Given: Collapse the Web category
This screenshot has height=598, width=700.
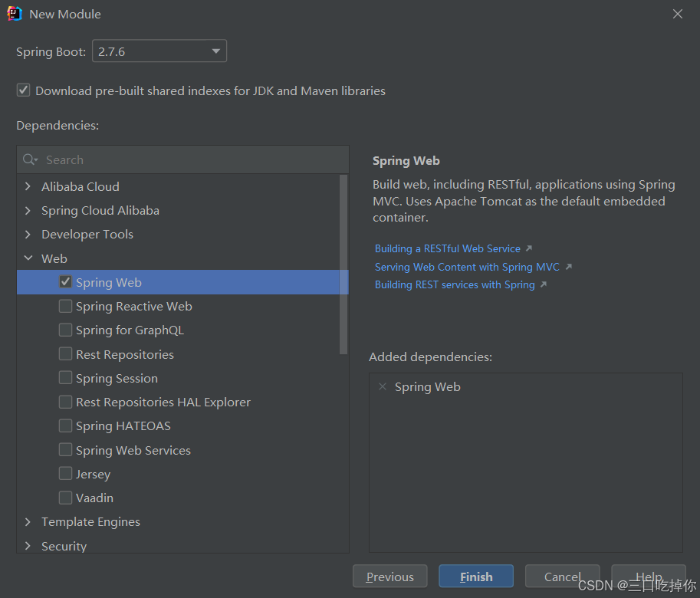Looking at the screenshot, I should 28,258.
